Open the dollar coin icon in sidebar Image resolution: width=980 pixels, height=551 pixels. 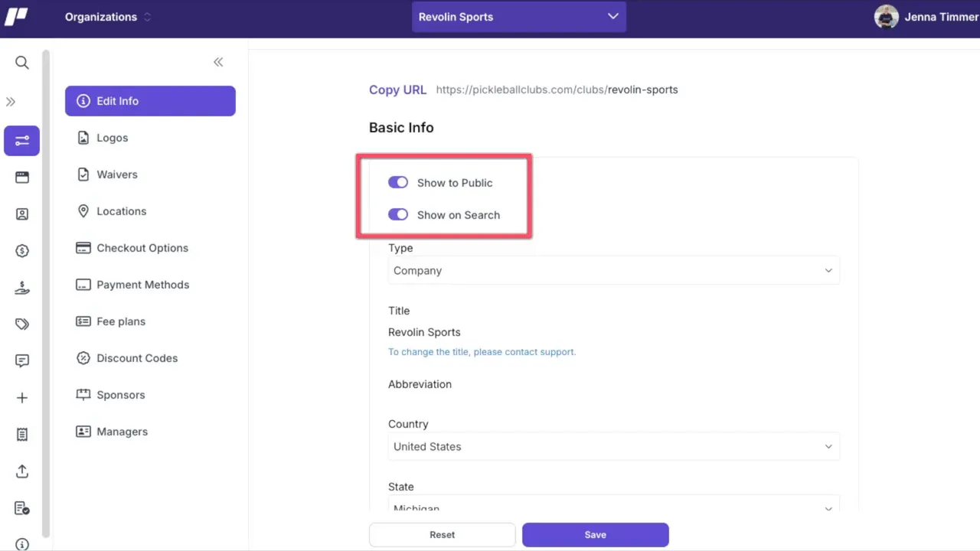coord(22,251)
